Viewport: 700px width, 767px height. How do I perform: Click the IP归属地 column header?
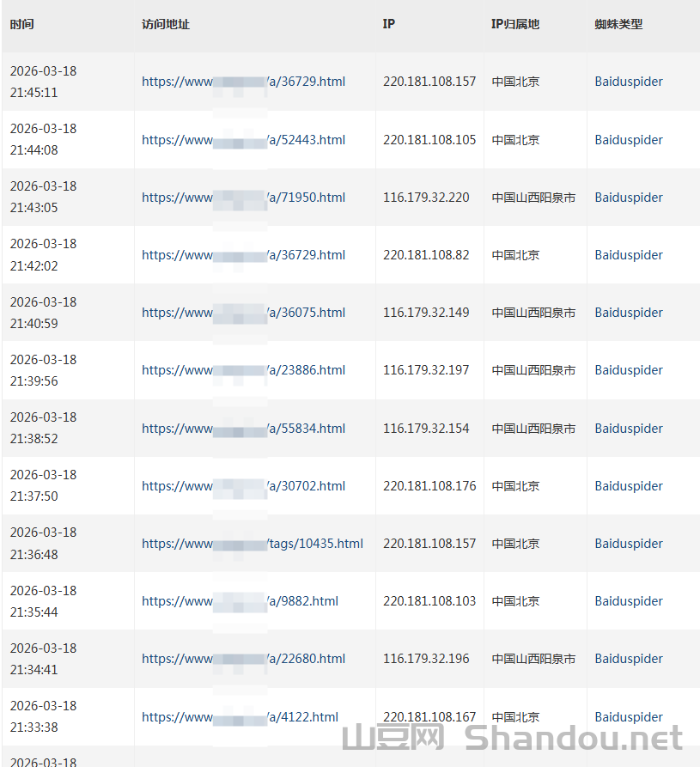pos(515,24)
